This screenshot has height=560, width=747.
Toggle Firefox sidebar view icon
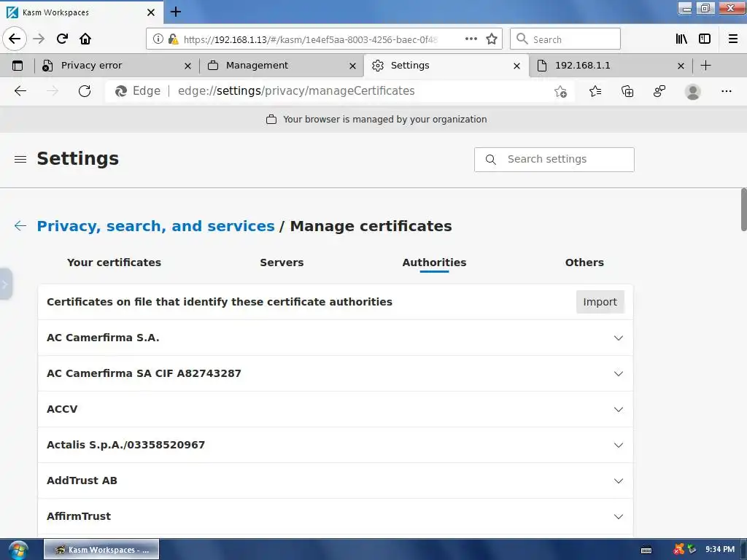[705, 39]
